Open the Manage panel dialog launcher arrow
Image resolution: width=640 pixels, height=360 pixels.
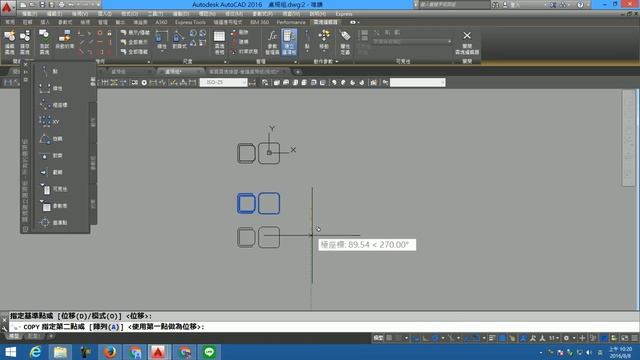click(296, 62)
